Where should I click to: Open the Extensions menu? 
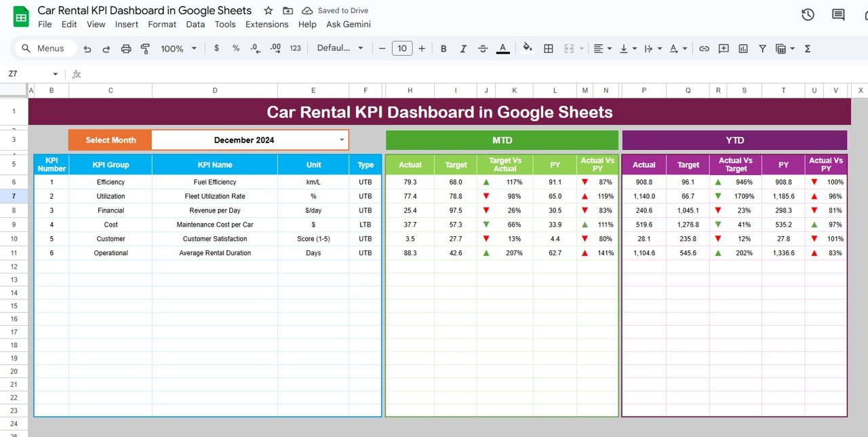267,24
